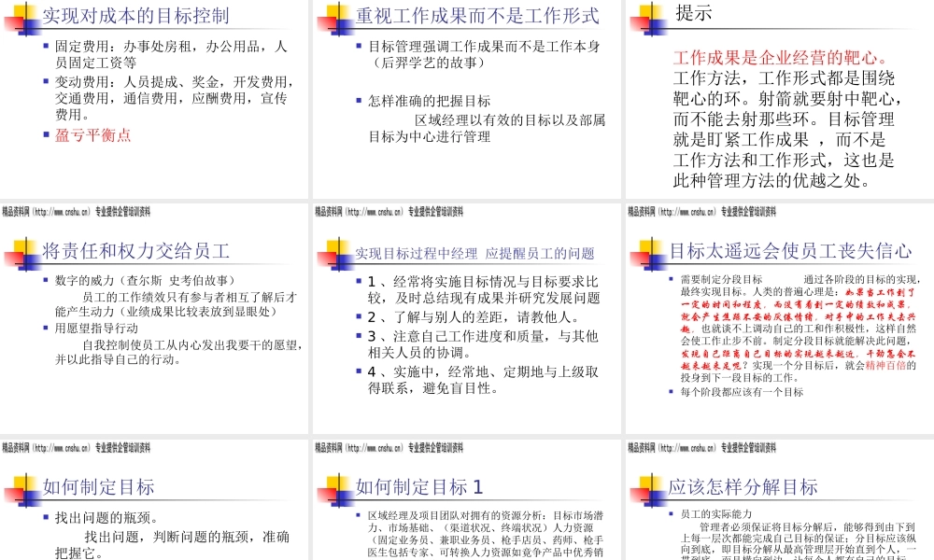The width and height of the screenshot is (934, 560).
Task: Open cnshu.cn footer link under 实现对成本的目标控制 slide
Action: pyautogui.click(x=77, y=212)
